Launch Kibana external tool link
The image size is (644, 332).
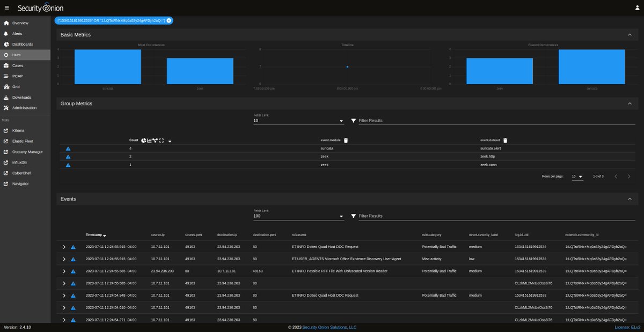tap(25, 130)
